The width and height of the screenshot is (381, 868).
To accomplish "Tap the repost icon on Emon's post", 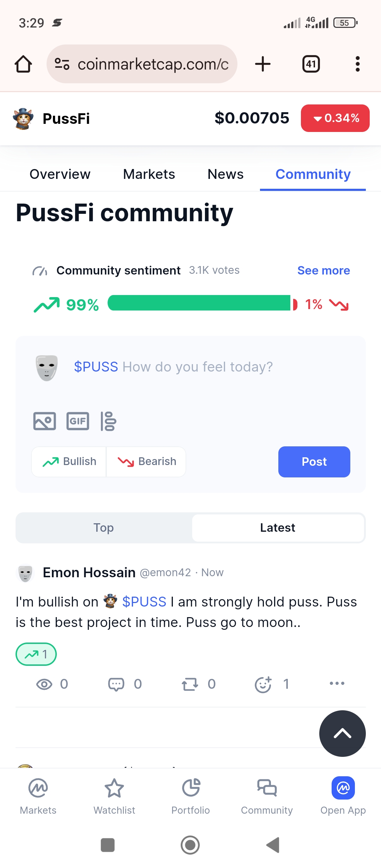I will tap(190, 684).
